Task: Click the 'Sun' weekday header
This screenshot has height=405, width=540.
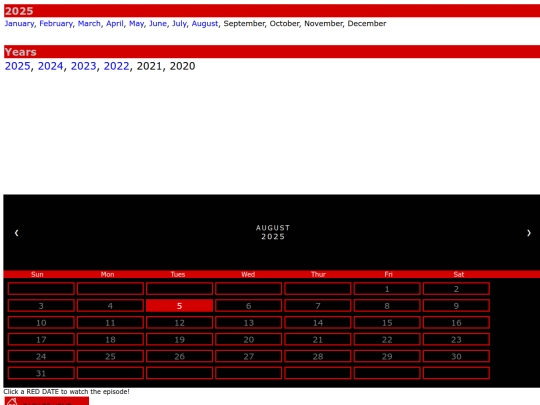Action: point(37,274)
